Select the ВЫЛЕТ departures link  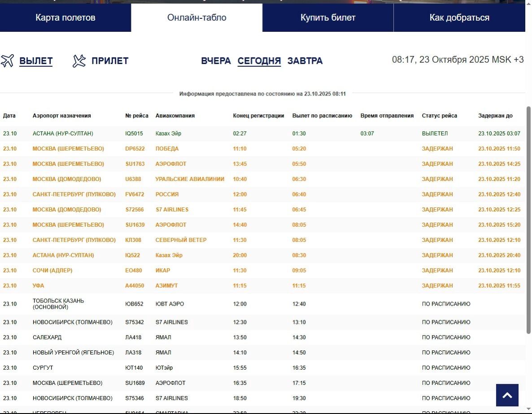(x=36, y=61)
